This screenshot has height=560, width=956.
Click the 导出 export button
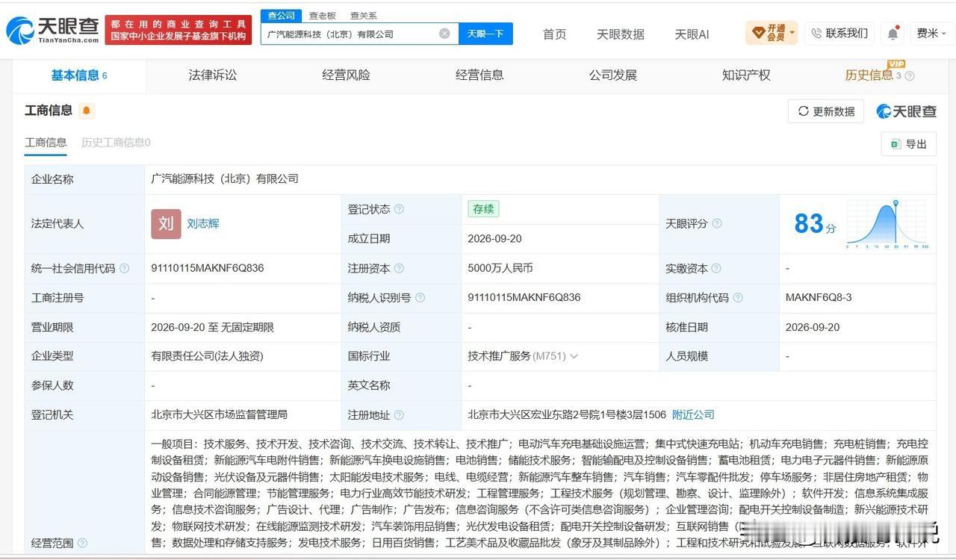pyautogui.click(x=909, y=144)
